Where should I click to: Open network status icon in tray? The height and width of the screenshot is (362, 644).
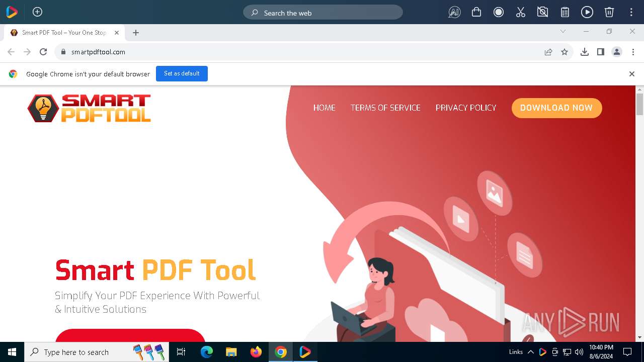coord(567,352)
